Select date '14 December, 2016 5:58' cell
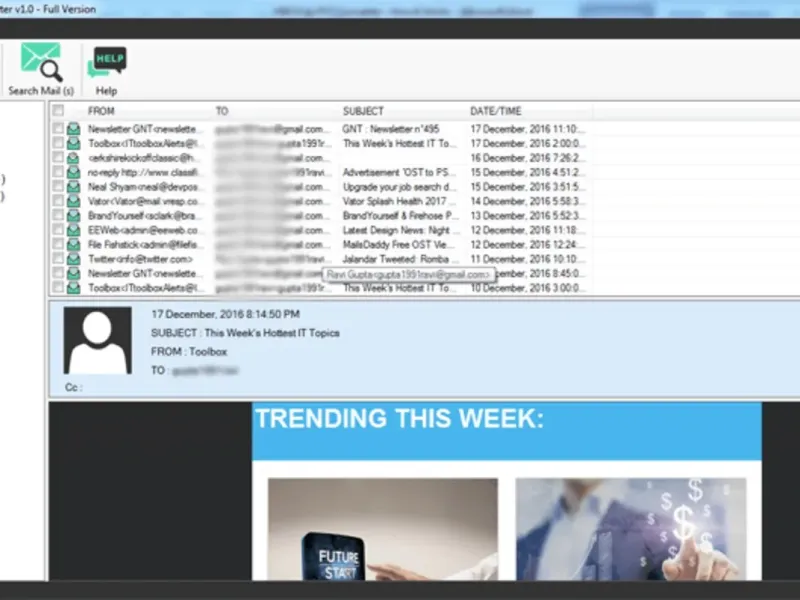This screenshot has width=800, height=600. [527, 201]
